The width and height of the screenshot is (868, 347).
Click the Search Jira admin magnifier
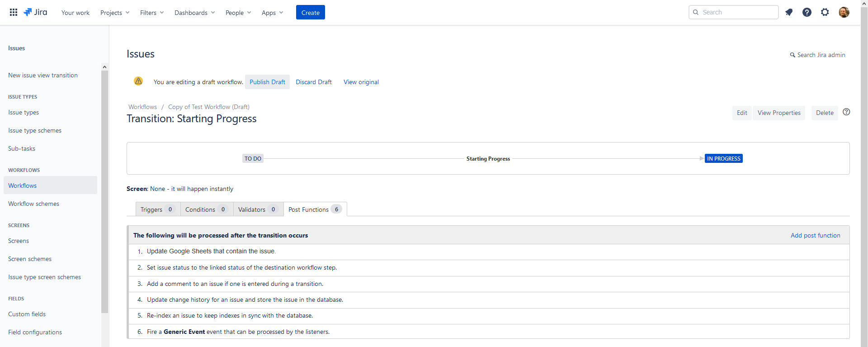[793, 55]
